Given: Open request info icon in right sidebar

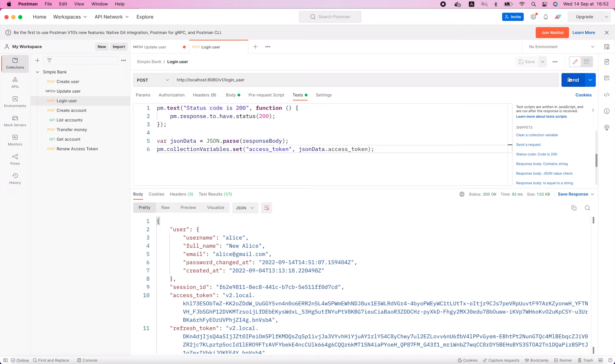Looking at the screenshot, I should (607, 111).
